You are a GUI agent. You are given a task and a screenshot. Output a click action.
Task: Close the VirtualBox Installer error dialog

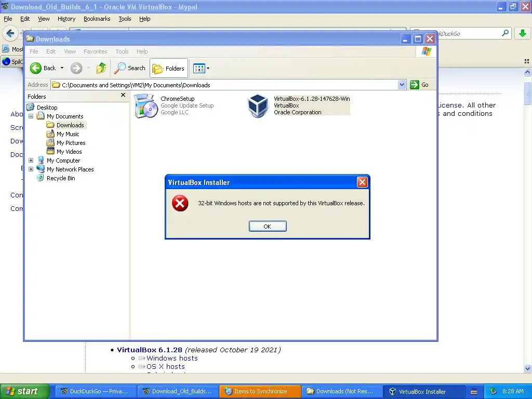coord(362,182)
